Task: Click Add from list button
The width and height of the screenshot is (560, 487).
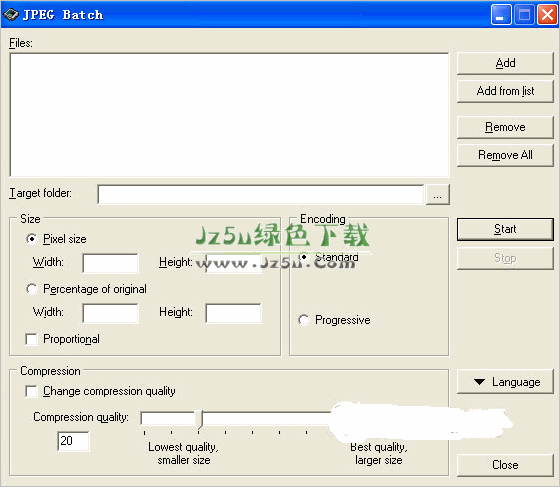Action: click(505, 91)
